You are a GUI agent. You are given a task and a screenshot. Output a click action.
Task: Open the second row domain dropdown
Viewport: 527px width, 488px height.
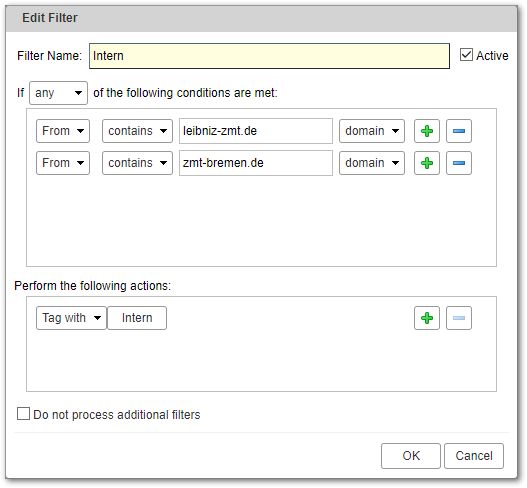(372, 163)
